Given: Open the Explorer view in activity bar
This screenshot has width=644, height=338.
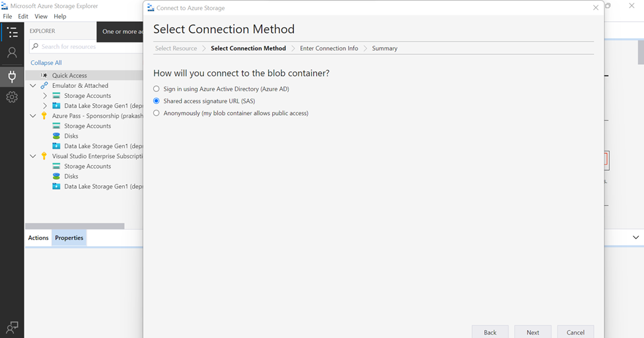Looking at the screenshot, I should (x=13, y=32).
